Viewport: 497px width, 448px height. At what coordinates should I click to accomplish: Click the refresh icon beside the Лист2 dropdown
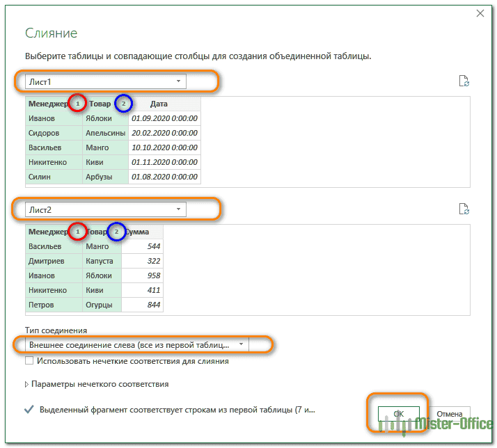[465, 208]
